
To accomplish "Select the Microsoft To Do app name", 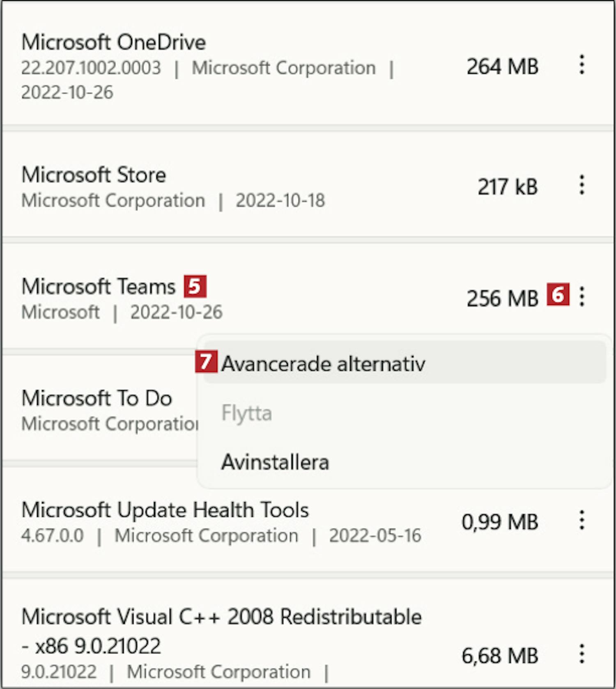I will point(97,398).
